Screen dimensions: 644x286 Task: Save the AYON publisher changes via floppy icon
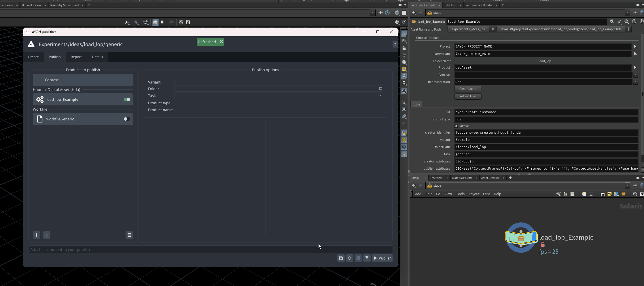click(x=341, y=258)
